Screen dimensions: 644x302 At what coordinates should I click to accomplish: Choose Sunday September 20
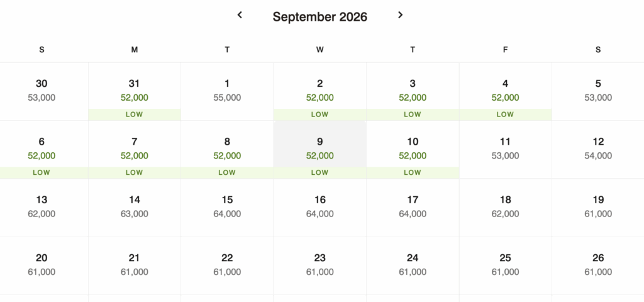tap(42, 265)
